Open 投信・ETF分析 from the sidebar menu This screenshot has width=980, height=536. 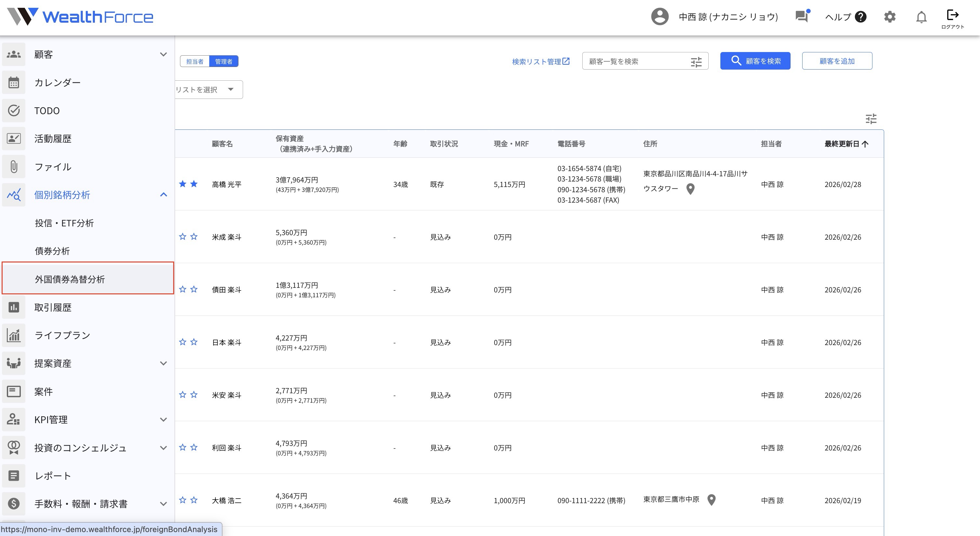click(x=64, y=223)
